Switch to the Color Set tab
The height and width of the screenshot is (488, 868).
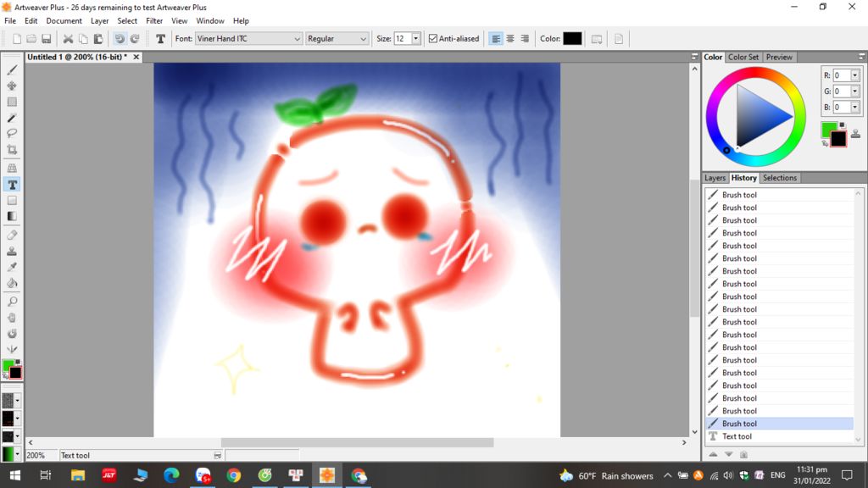pos(743,57)
